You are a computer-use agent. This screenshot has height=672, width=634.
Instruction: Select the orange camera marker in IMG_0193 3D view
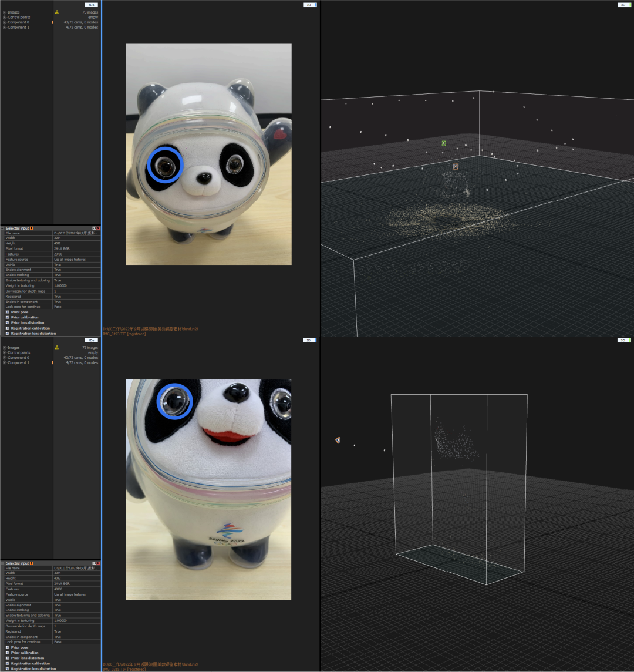tap(456, 166)
